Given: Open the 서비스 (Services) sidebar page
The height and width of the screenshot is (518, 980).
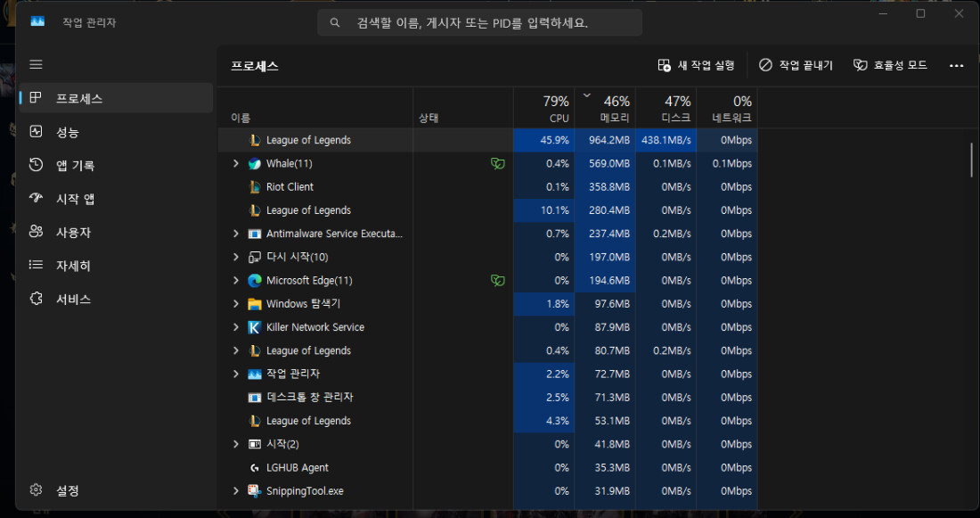Looking at the screenshot, I should pyautogui.click(x=73, y=299).
